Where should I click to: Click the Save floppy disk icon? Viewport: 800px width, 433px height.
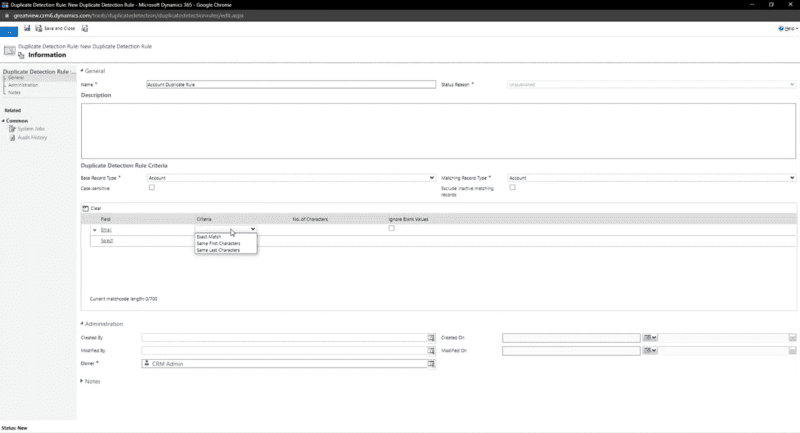[x=27, y=28]
